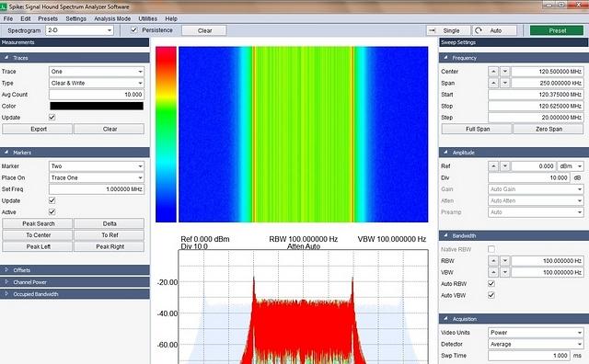Open the Detector Average dropdown
The height and width of the screenshot is (364, 589).
[536, 344]
